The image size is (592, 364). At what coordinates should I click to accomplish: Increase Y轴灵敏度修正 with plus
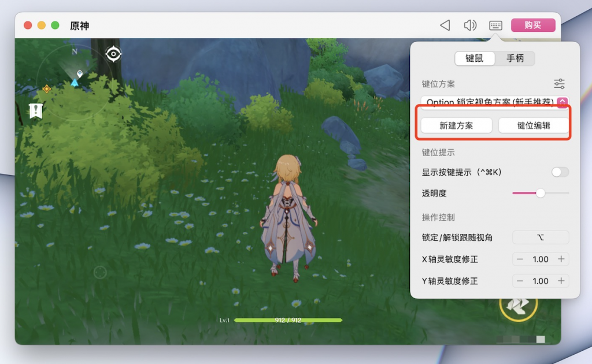[561, 281]
